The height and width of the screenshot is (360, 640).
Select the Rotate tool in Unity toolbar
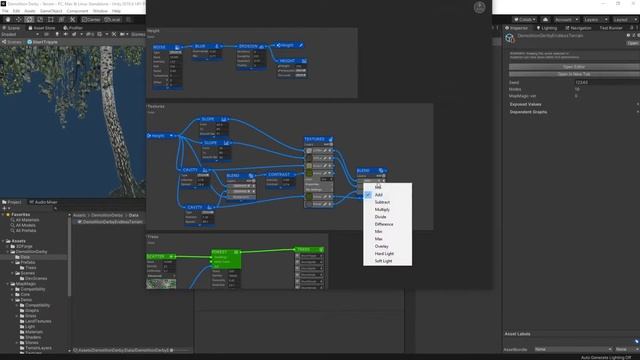pyautogui.click(x=29, y=20)
